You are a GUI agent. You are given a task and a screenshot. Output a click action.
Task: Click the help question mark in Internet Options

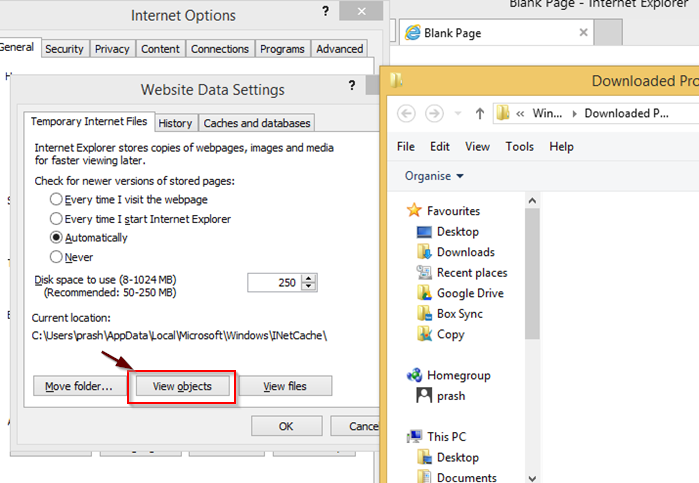325,11
